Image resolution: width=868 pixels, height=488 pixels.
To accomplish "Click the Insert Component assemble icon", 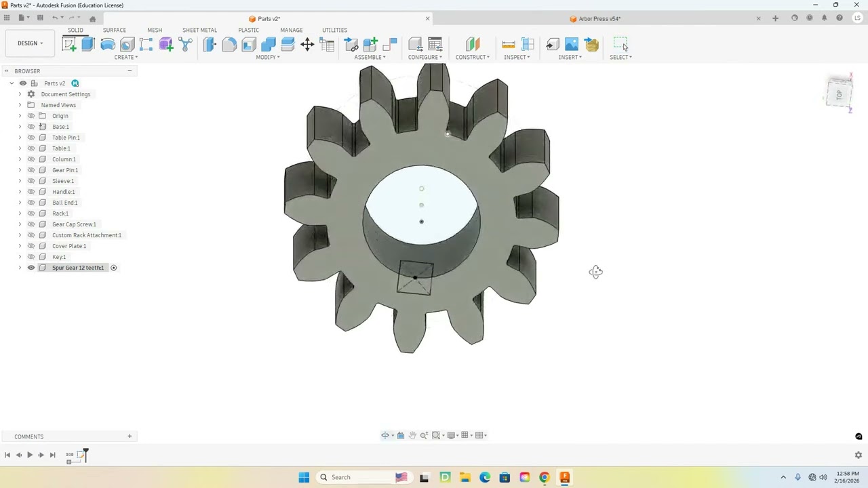I will pos(351,45).
